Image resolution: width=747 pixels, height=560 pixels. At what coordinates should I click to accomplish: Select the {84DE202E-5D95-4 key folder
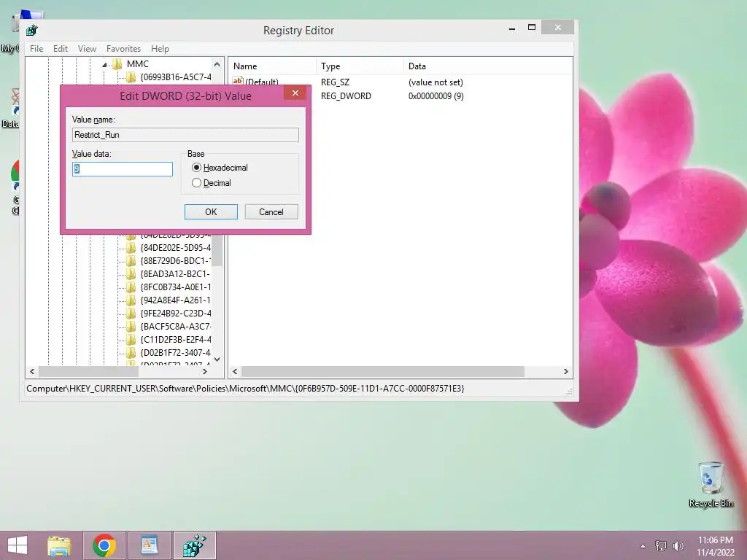pyautogui.click(x=175, y=248)
